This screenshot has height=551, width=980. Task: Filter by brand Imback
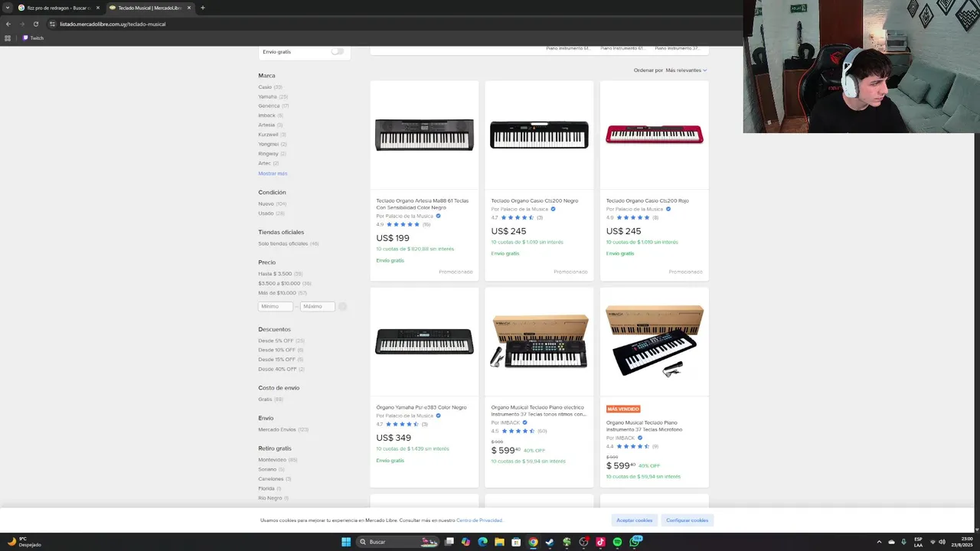(x=270, y=116)
